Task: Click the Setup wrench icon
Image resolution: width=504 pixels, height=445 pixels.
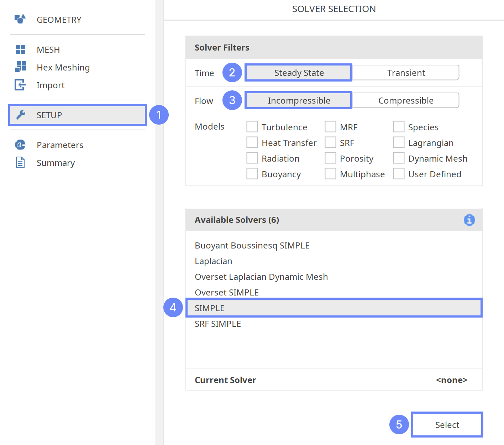Action: pos(21,115)
